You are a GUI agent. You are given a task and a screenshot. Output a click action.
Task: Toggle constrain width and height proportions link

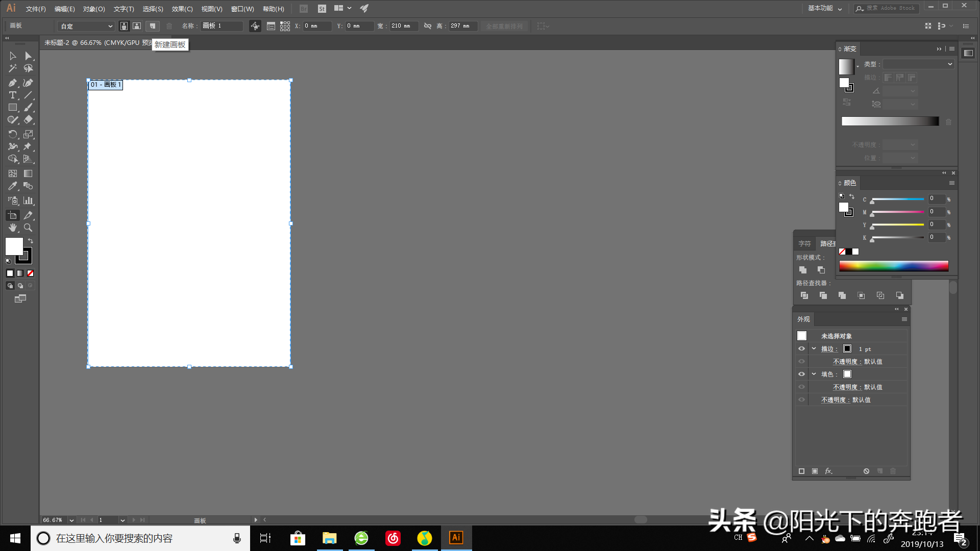428,26
